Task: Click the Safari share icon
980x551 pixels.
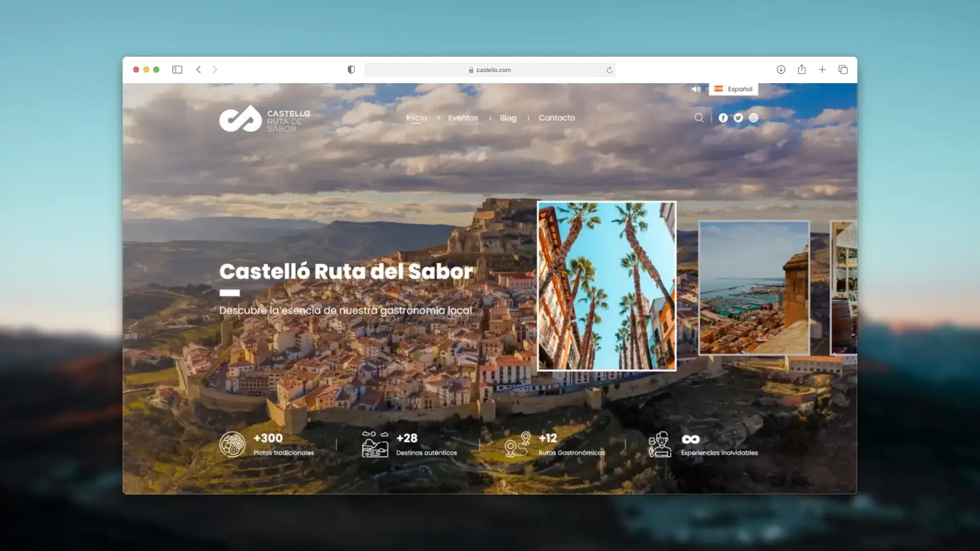Action: pos(801,70)
